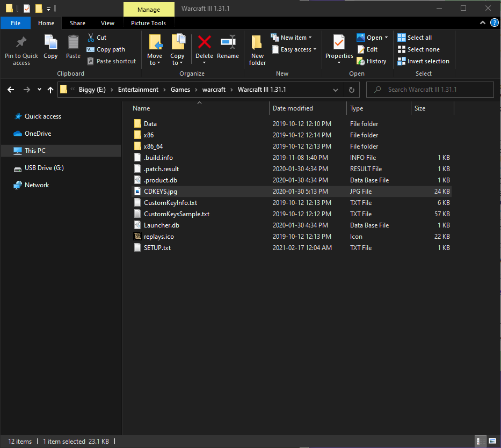The height and width of the screenshot is (448, 501).
Task: Click the Paste clipboard icon
Action: pos(73,42)
